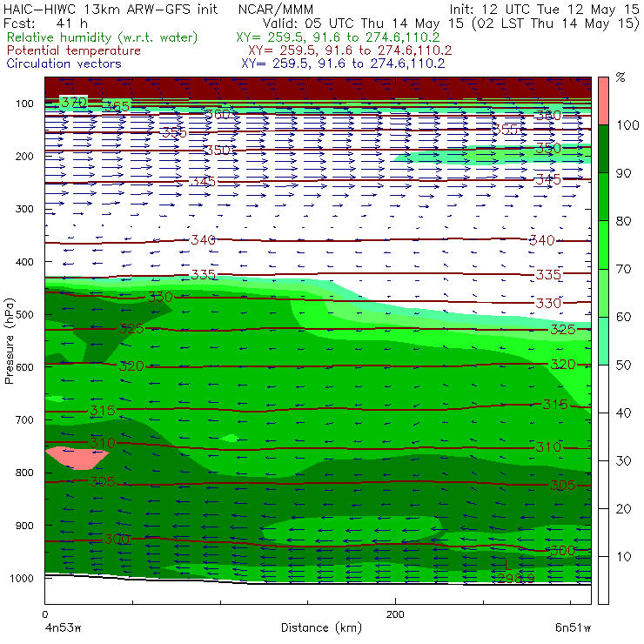Click the '200' tick on the distance axis
644x644 pixels.
[x=395, y=614]
